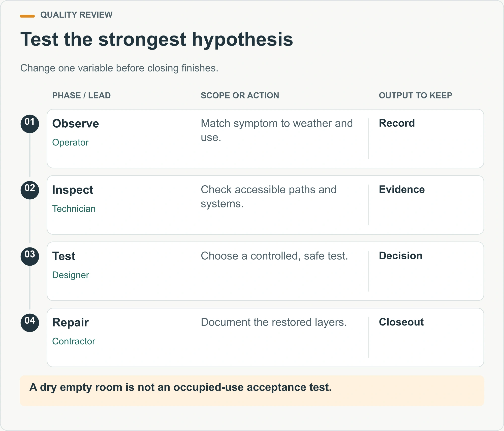This screenshot has width=504, height=431.
Task: Select the Test phase title
Action: pos(64,256)
